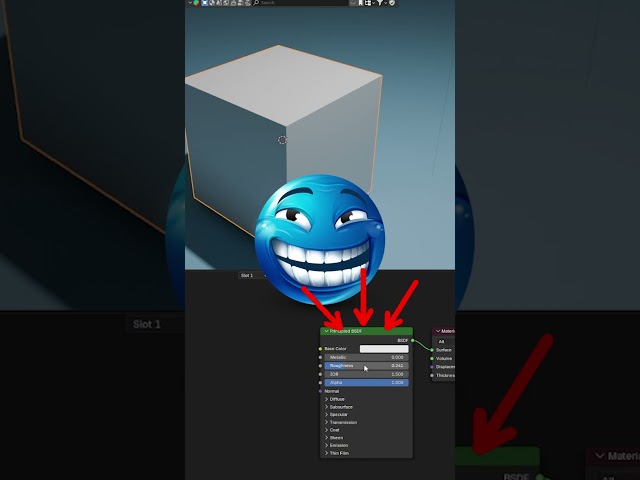Image resolution: width=640 pixels, height=480 pixels.
Task: Click the 'Surface' label on Material Output
Action: pos(444,350)
